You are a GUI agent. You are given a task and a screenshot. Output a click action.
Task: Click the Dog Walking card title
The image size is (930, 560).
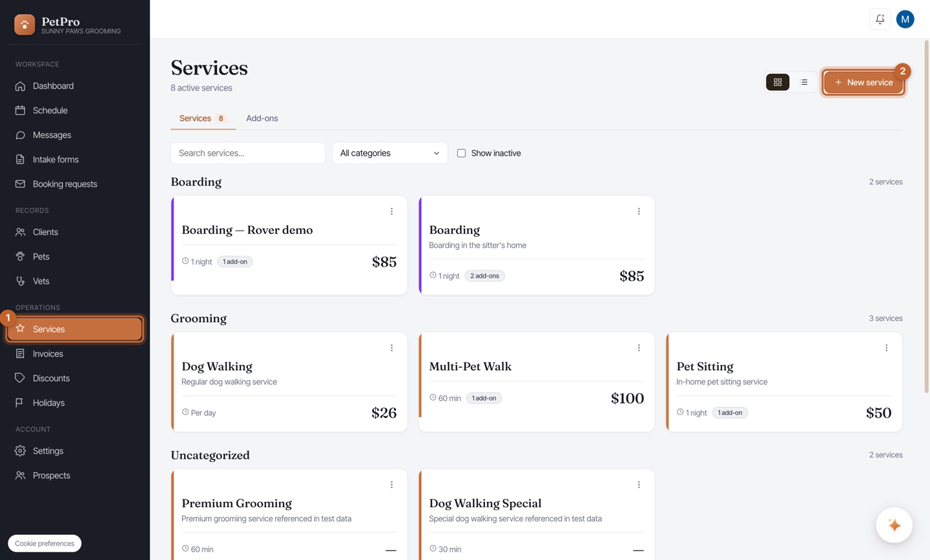point(217,366)
